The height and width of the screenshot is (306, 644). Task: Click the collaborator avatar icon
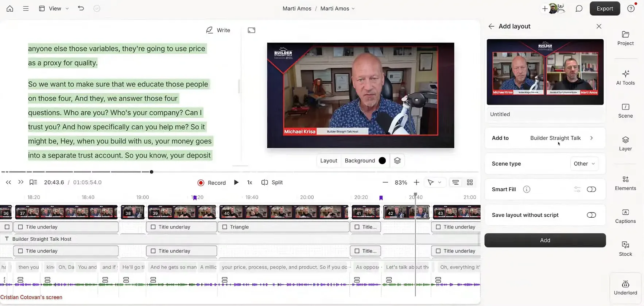pyautogui.click(x=553, y=8)
